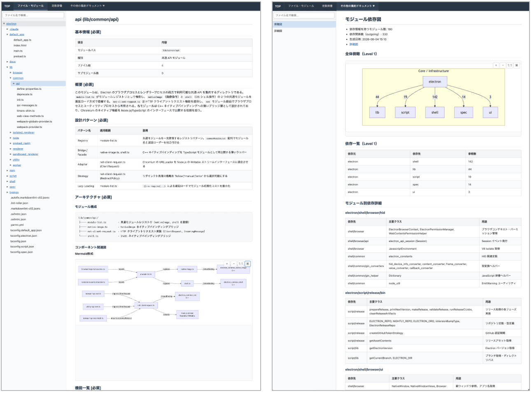Select webpack-provider.ts in the file tree
This screenshot has width=532, height=393.
(29, 127)
